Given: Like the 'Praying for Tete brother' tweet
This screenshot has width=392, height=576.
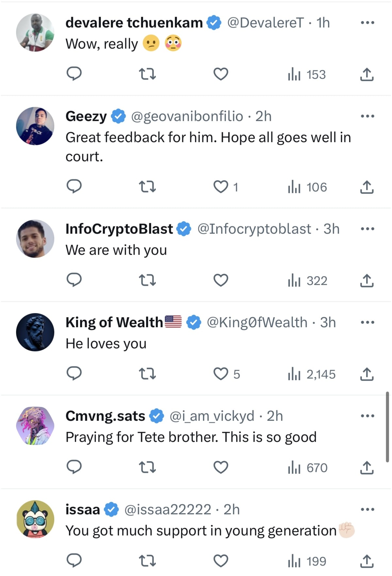Looking at the screenshot, I should click(x=221, y=467).
